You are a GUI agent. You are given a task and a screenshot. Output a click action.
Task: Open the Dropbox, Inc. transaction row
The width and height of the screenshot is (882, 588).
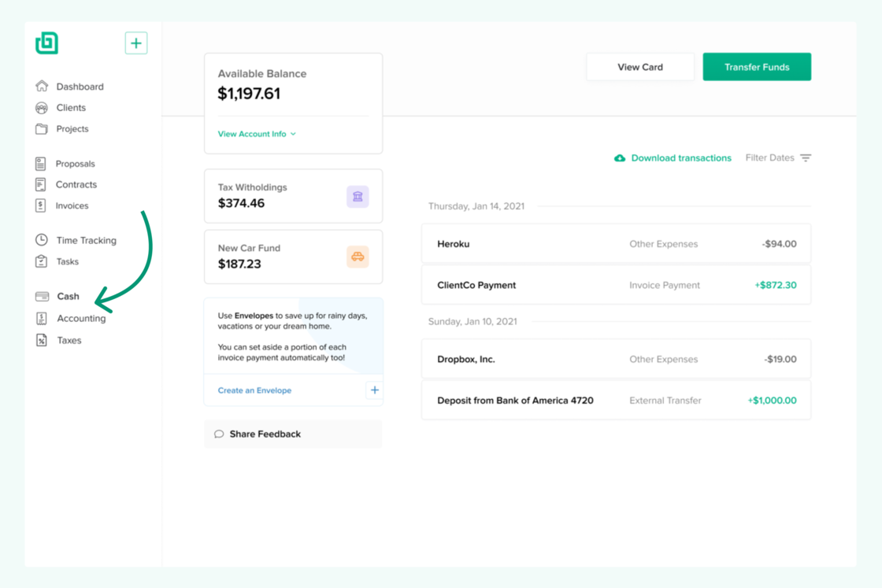point(616,359)
